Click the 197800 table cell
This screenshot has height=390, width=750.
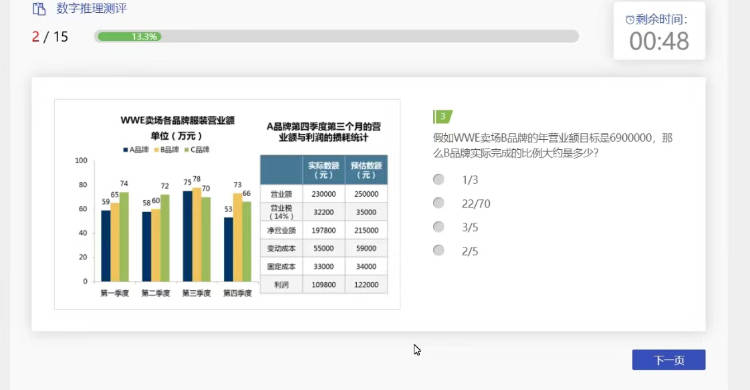[323, 230]
